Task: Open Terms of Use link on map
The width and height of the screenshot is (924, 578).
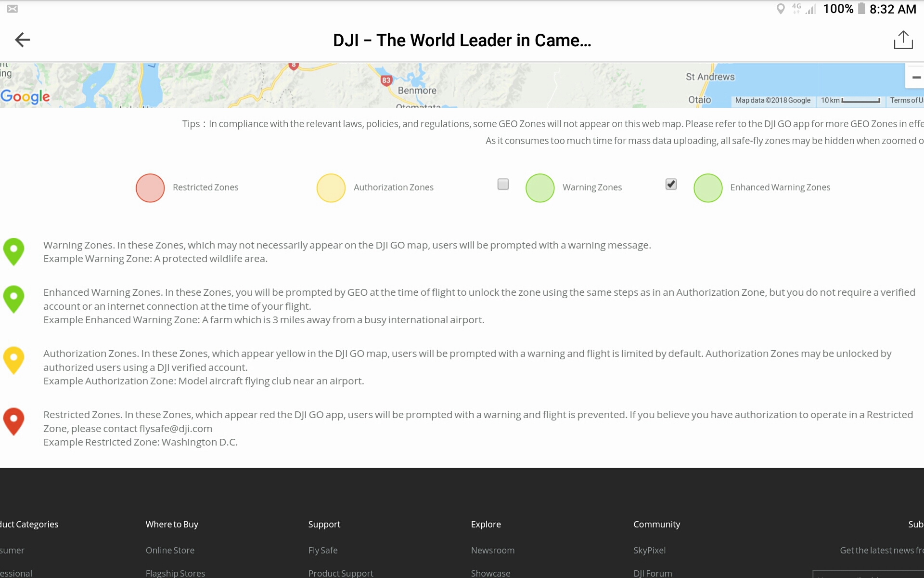Action: [906, 100]
